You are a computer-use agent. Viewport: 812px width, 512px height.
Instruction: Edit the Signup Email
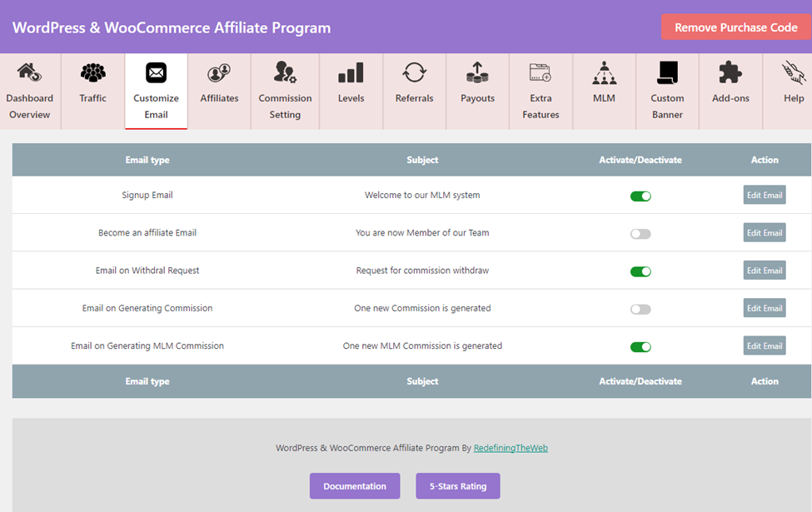pyautogui.click(x=765, y=195)
